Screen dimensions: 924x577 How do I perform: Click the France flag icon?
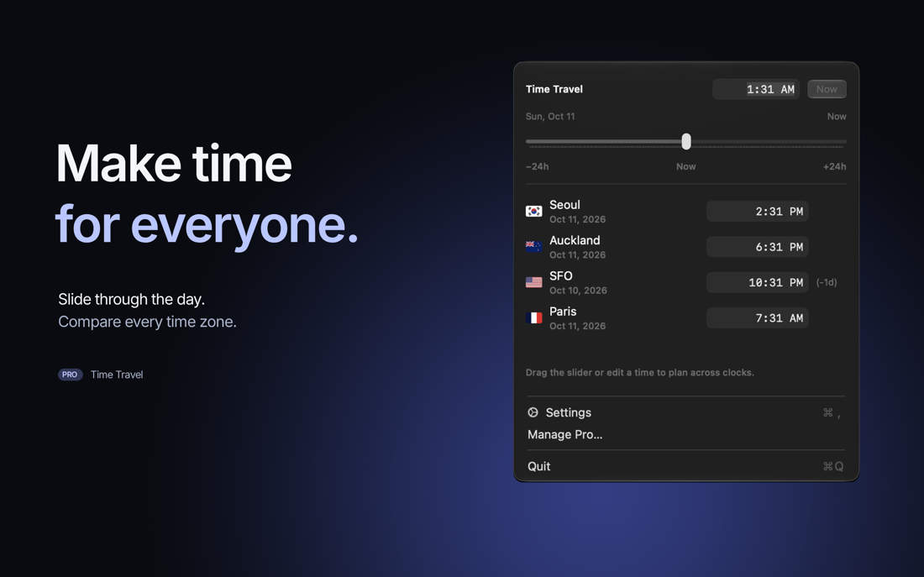pyautogui.click(x=534, y=317)
